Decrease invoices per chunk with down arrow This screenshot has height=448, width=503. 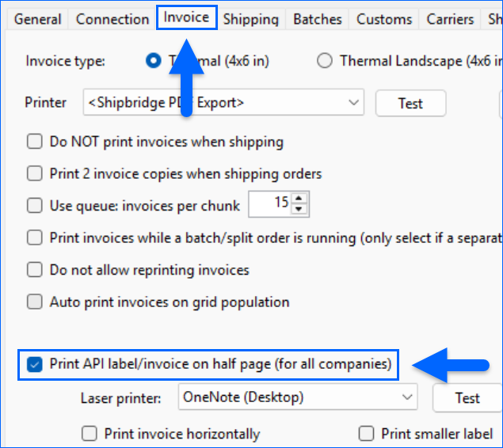[x=299, y=210]
